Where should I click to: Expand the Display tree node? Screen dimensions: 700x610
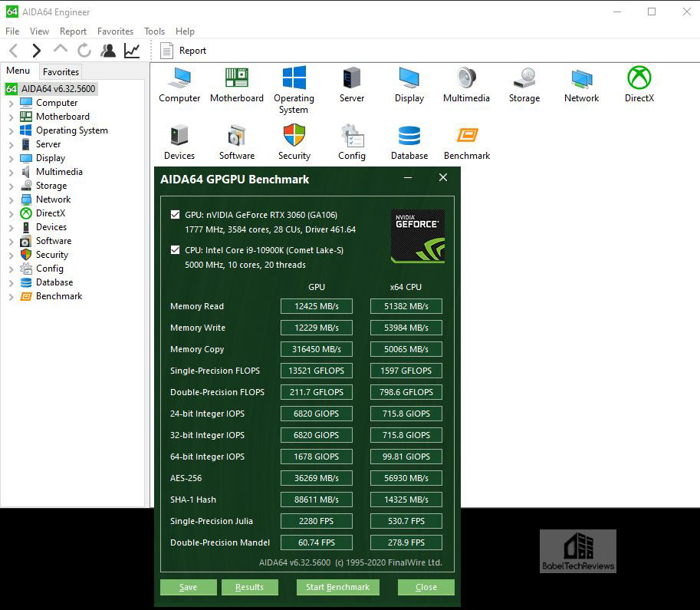coord(12,159)
